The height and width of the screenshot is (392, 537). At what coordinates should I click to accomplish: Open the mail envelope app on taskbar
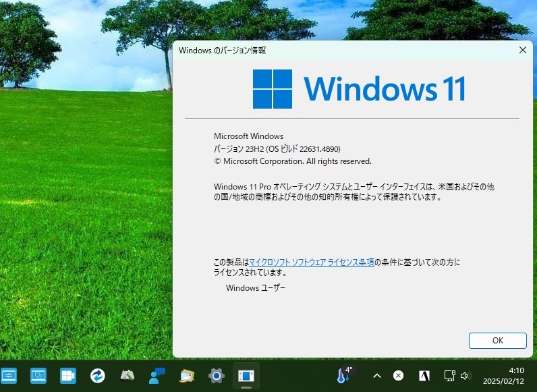point(187,376)
